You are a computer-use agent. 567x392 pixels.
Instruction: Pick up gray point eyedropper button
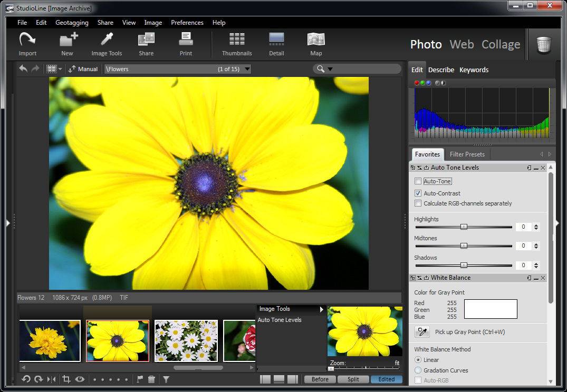point(422,331)
